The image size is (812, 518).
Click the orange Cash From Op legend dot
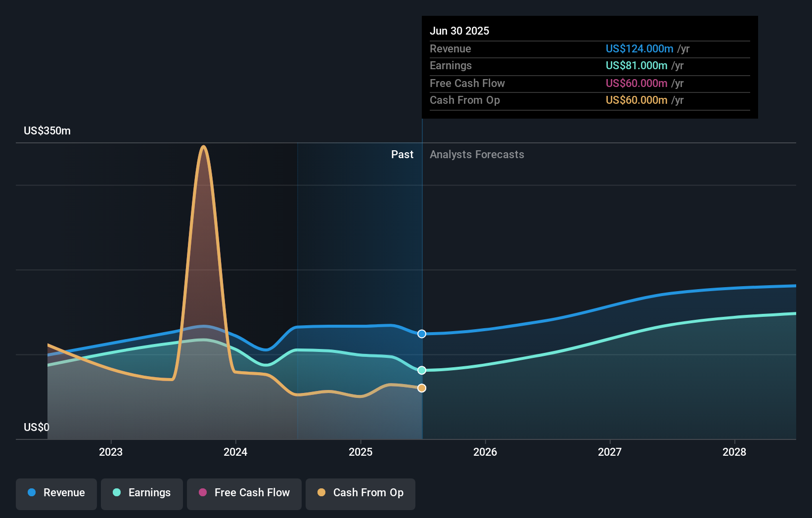coord(321,493)
